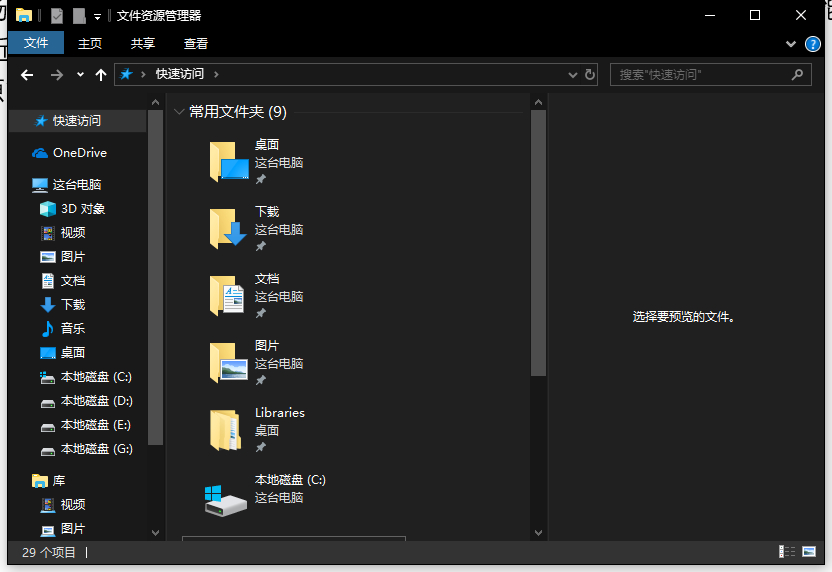Go forward with the right arrow
The height and width of the screenshot is (572, 832).
[x=56, y=75]
